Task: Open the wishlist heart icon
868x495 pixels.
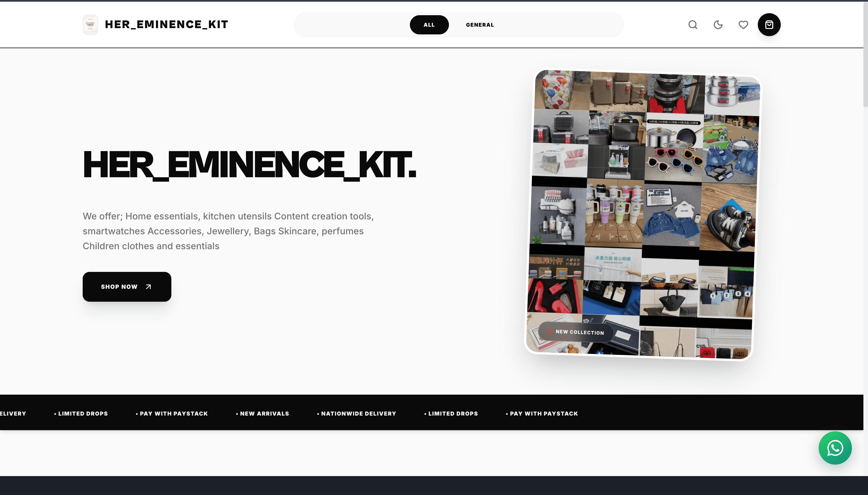Action: coord(743,24)
